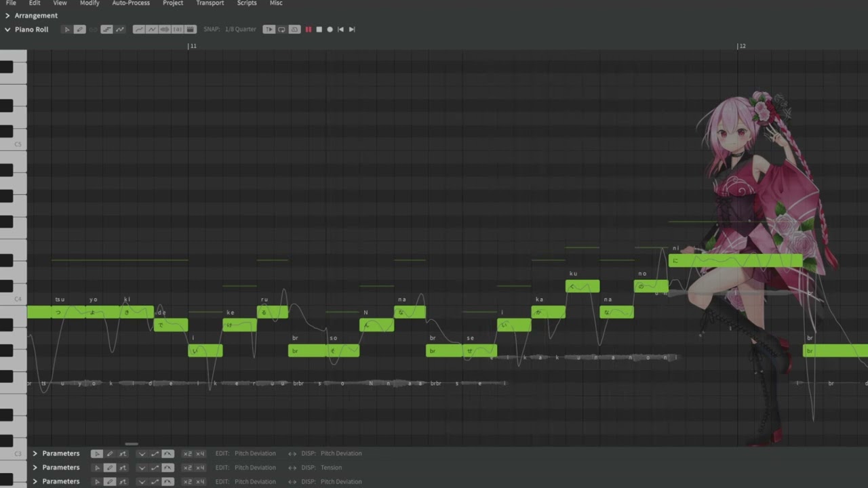
Task: Choose linear curve mode in second Parameters row
Action: point(155,468)
